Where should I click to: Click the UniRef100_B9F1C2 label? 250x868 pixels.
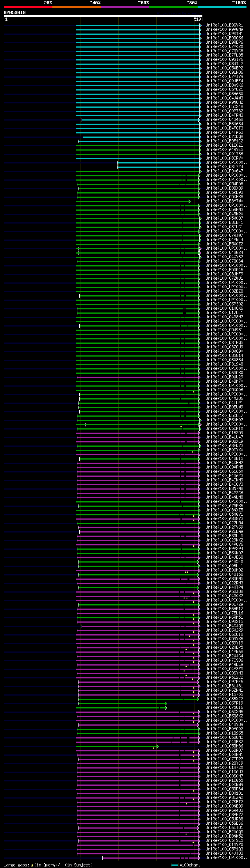pyautogui.click(x=224, y=141)
